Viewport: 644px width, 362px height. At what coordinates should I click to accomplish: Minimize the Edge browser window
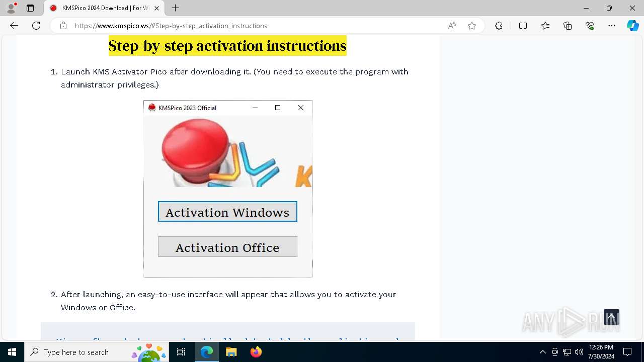pos(586,8)
